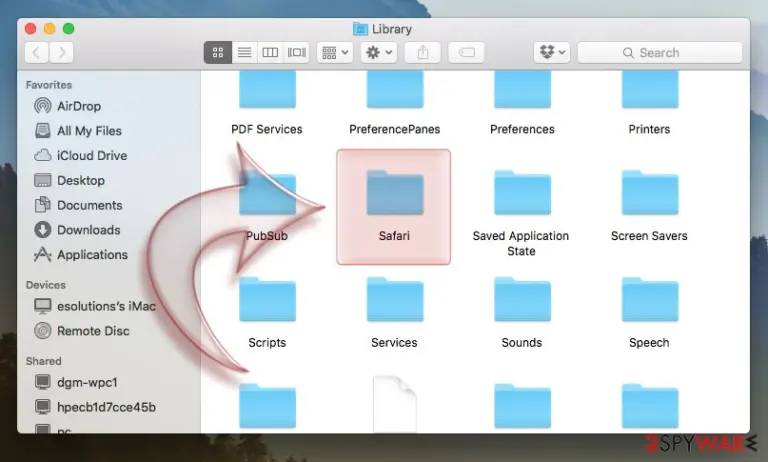Open the Dropbox toolbar dropdown
Screen dimensions: 768x462
tap(552, 52)
